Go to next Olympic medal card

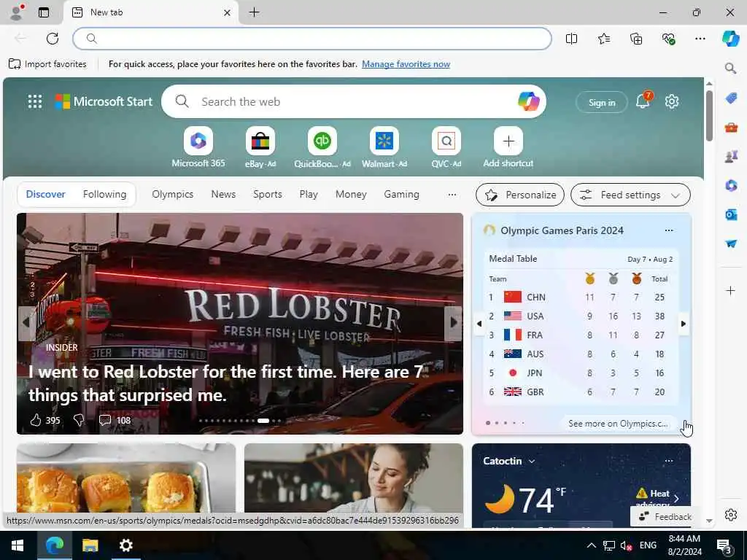tap(683, 324)
